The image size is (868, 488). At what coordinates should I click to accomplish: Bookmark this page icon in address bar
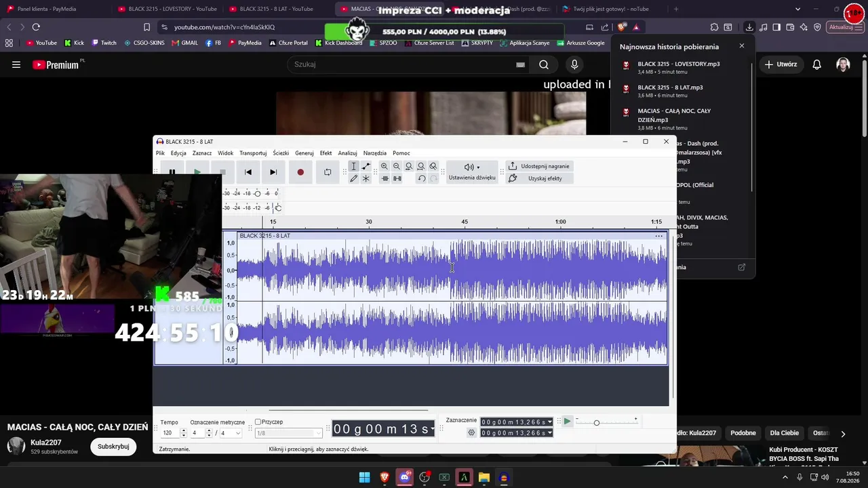pyautogui.click(x=146, y=27)
